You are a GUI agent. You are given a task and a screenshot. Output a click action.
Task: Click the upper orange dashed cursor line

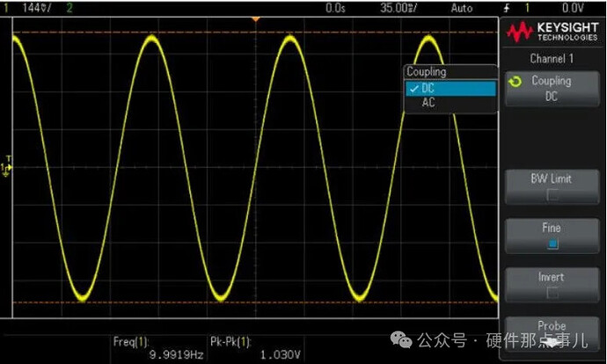pos(132,33)
